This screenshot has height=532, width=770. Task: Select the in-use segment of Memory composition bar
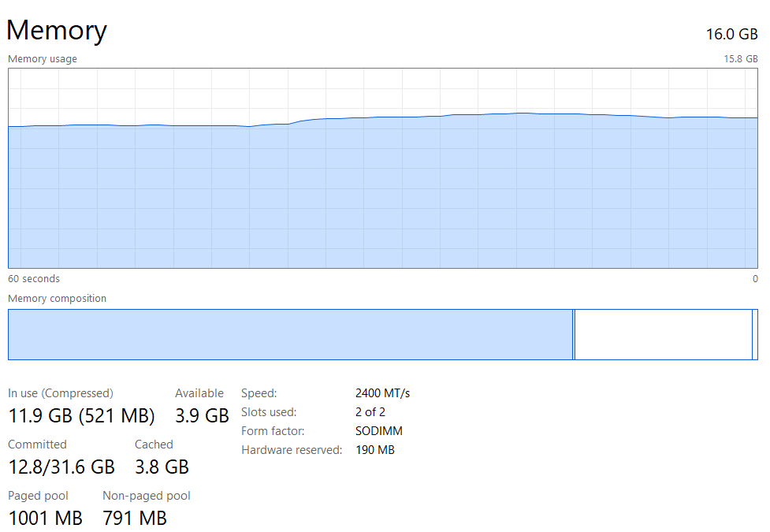click(289, 334)
